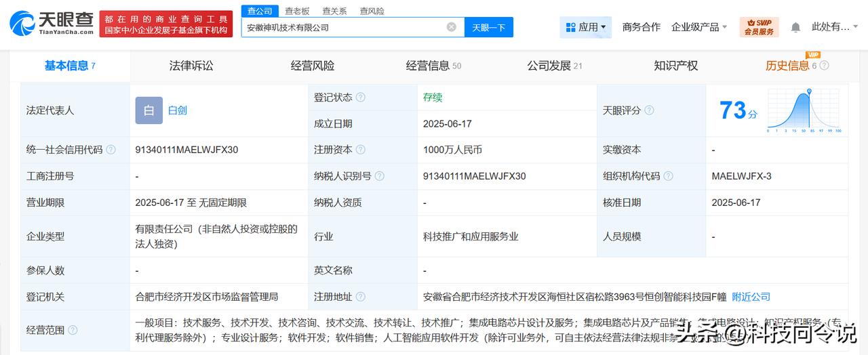Viewport: 868px width, 355px height.
Task: Click the 白 avatar of legal representative
Action: [149, 110]
